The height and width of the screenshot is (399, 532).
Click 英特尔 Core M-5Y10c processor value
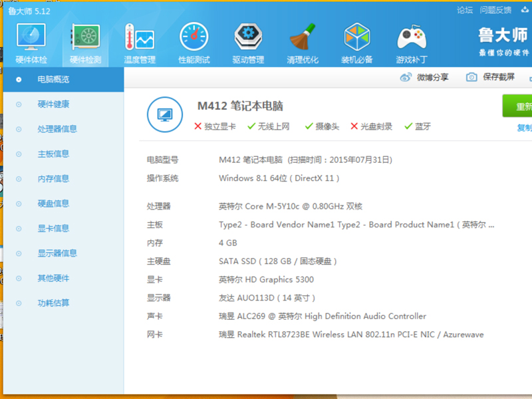pos(291,206)
